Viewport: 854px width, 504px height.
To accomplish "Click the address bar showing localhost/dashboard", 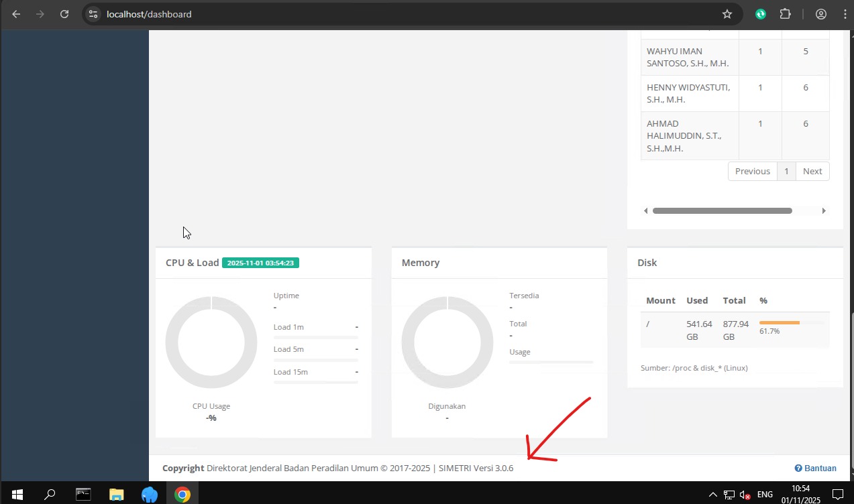I will [x=403, y=14].
